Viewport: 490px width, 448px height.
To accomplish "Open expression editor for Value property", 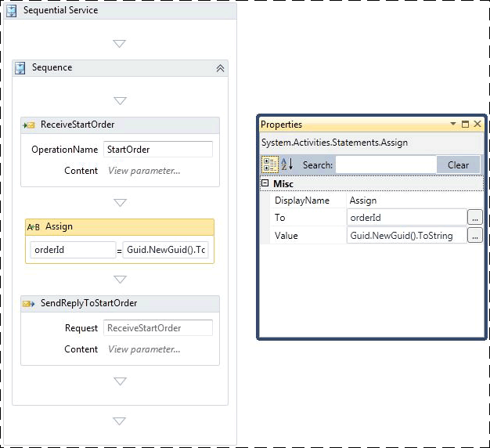I will click(474, 235).
